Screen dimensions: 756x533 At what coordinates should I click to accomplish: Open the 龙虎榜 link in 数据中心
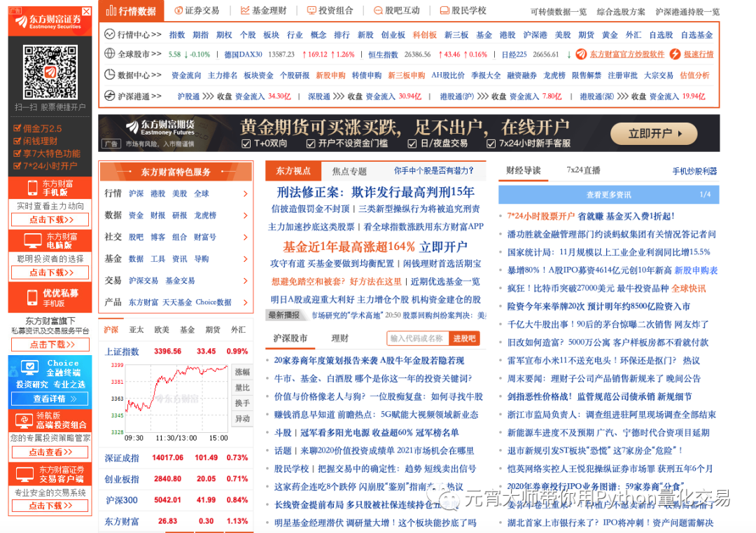point(554,75)
